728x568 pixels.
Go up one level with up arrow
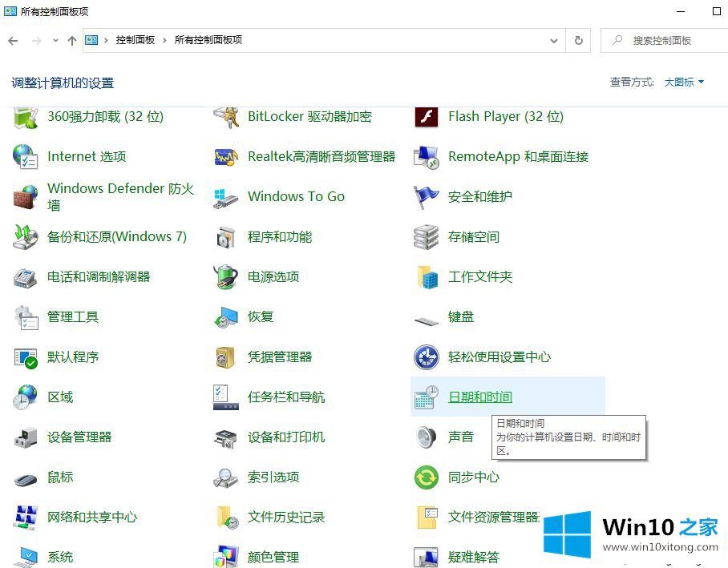pyautogui.click(x=71, y=41)
